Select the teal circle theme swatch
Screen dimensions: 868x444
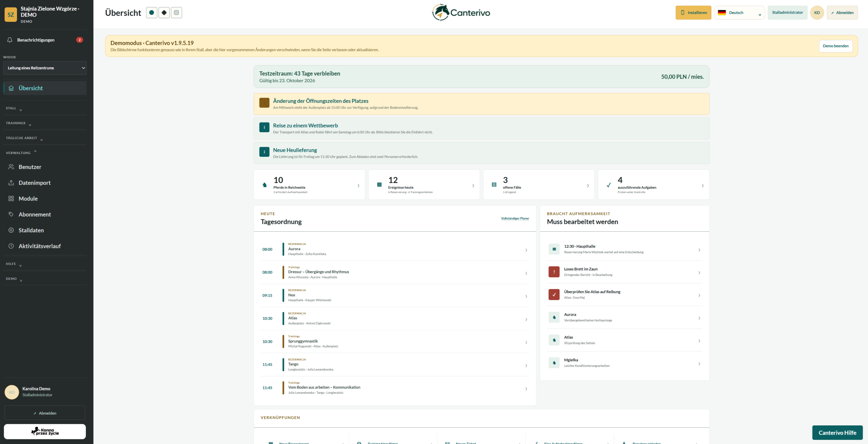tap(152, 13)
